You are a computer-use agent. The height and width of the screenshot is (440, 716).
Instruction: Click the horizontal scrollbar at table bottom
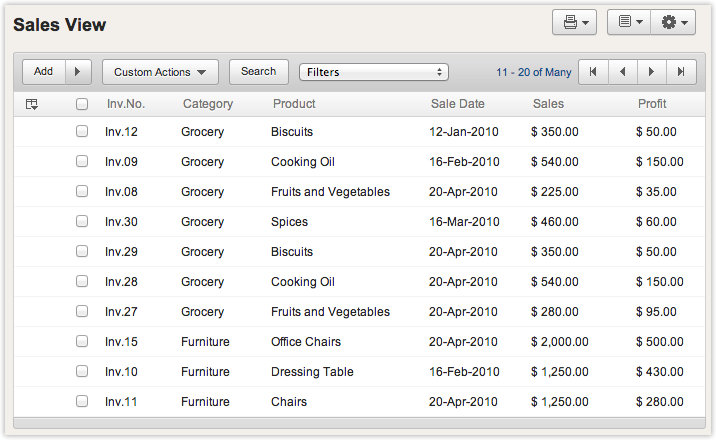click(x=358, y=423)
